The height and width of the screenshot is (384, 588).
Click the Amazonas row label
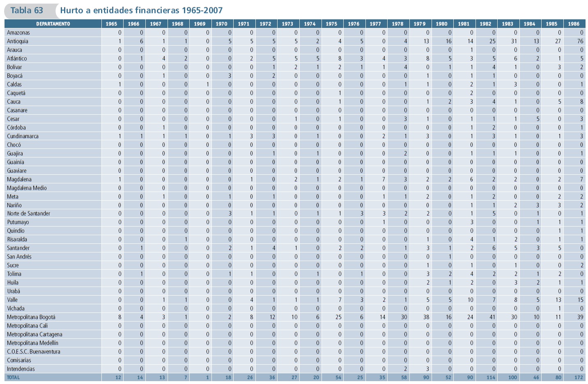18,32
